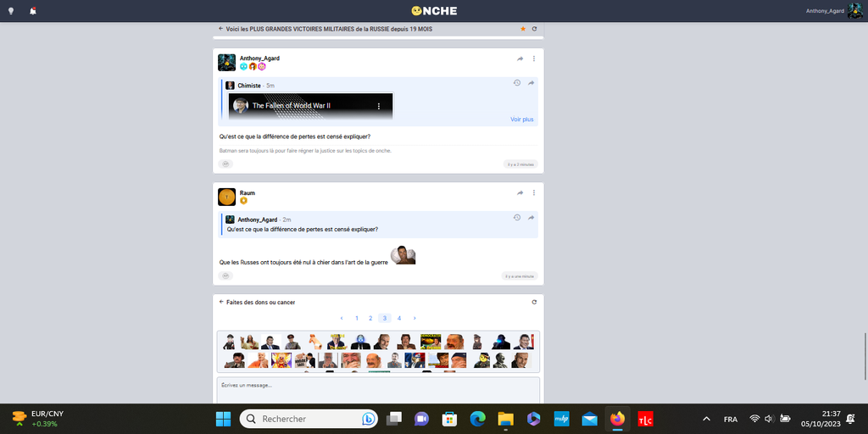The image size is (868, 434).
Task: Open the Anthony_Agard profile menu in the header
Action: click(x=835, y=11)
